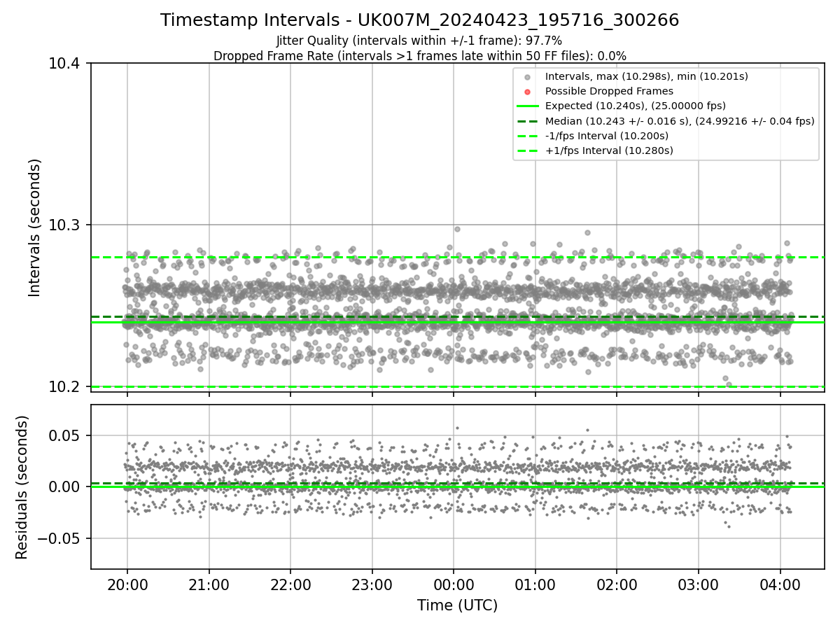Image resolution: width=840 pixels, height=630 pixels.
Task: Click legend entry starting 'Median (10.243 +/- 0.016 s)'
Action: tap(680, 120)
